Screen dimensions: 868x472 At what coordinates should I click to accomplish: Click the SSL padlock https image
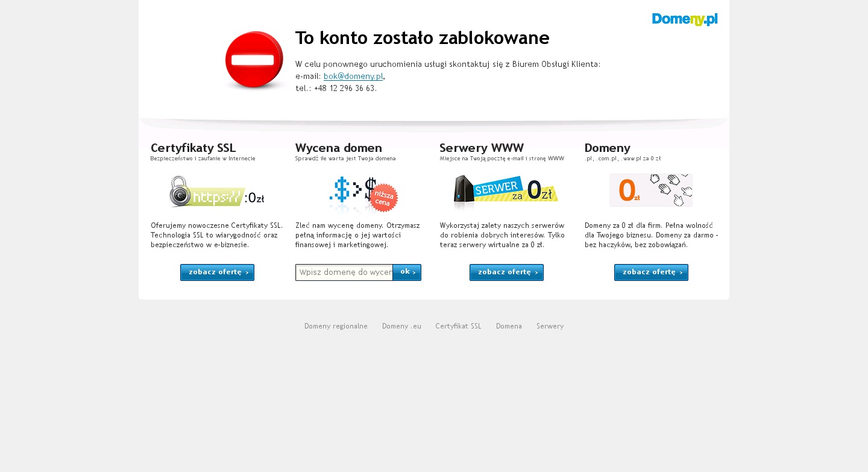[x=216, y=192]
